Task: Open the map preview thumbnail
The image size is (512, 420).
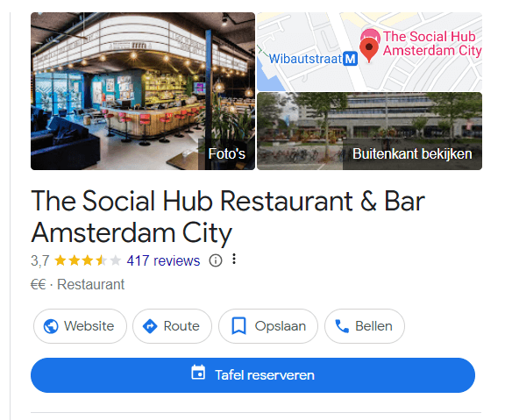Action: [370, 52]
